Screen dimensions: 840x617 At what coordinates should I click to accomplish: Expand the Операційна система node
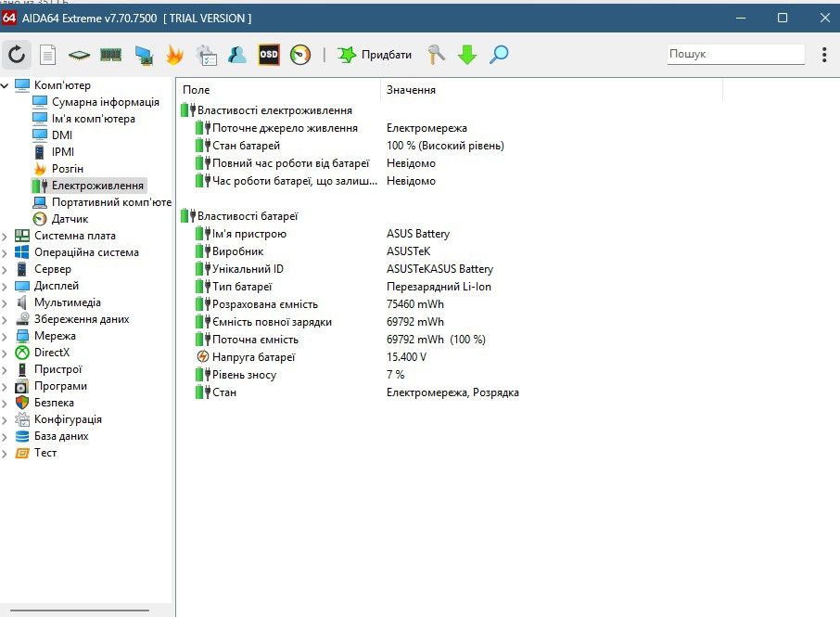(5, 253)
